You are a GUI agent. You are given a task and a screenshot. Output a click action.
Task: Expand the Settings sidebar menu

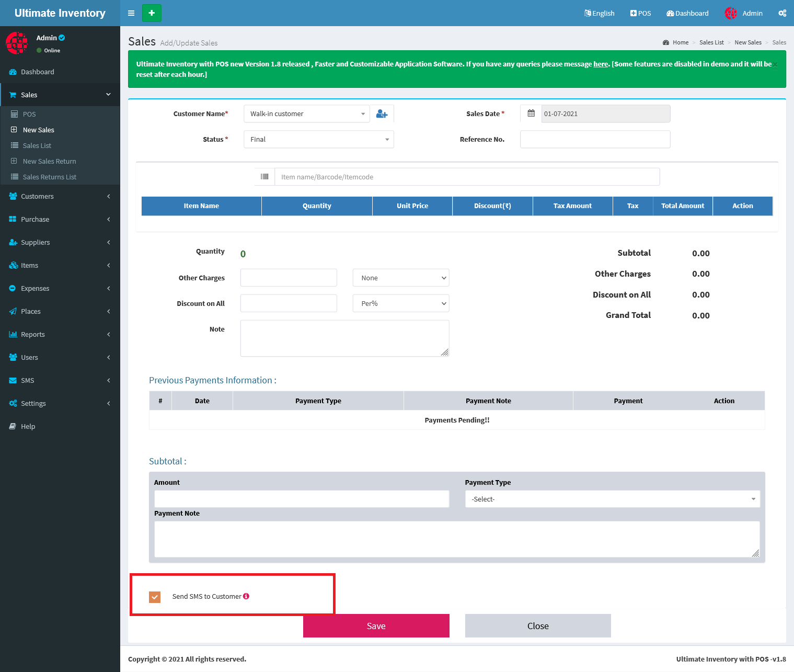(60, 404)
